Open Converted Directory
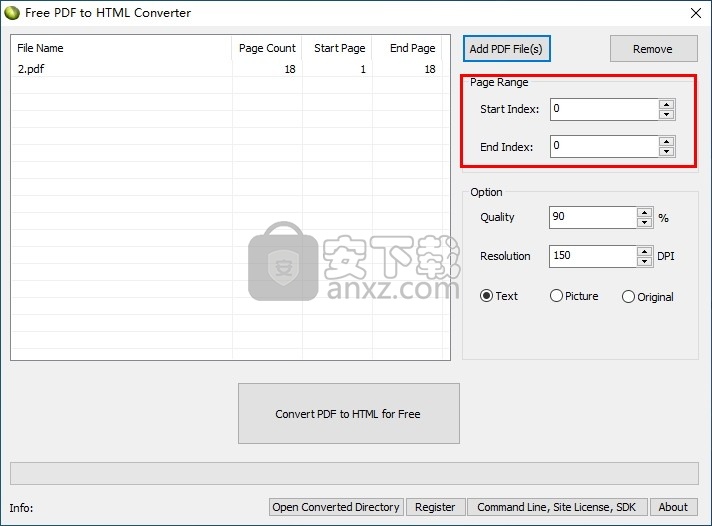This screenshot has height=526, width=712. 336,507
